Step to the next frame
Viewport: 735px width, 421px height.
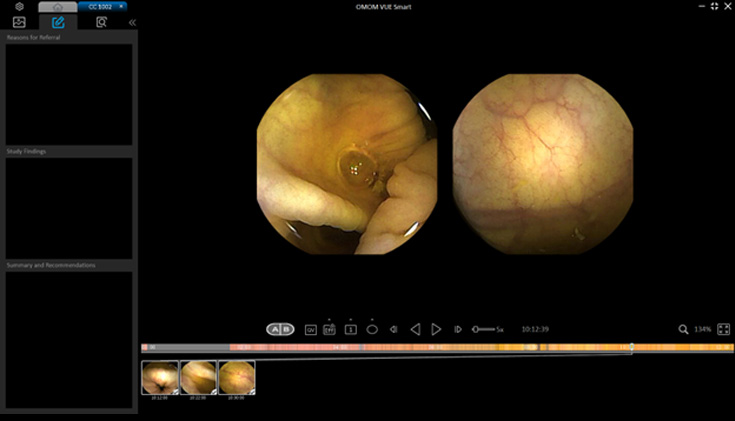point(458,329)
